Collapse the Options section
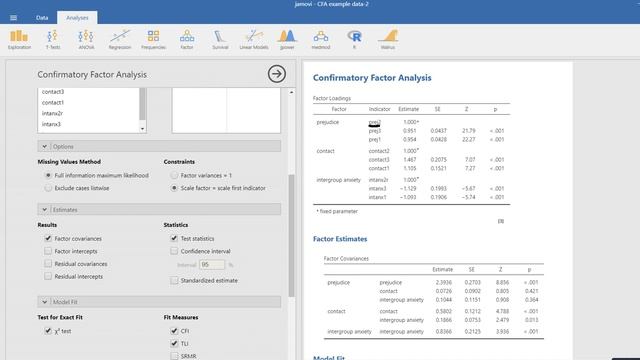This screenshot has width=640, height=360. pyautogui.click(x=159, y=146)
